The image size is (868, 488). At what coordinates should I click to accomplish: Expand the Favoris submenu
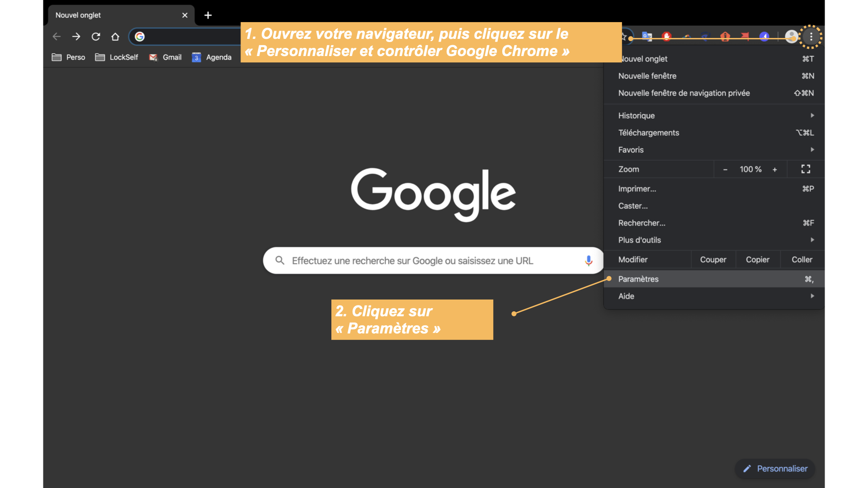coord(714,150)
